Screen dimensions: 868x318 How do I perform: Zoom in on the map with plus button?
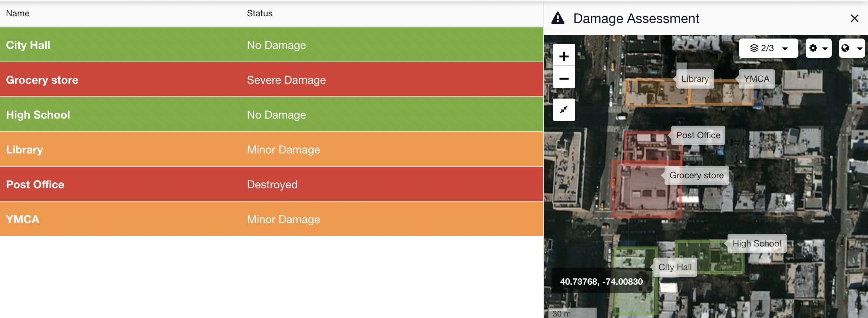click(564, 56)
